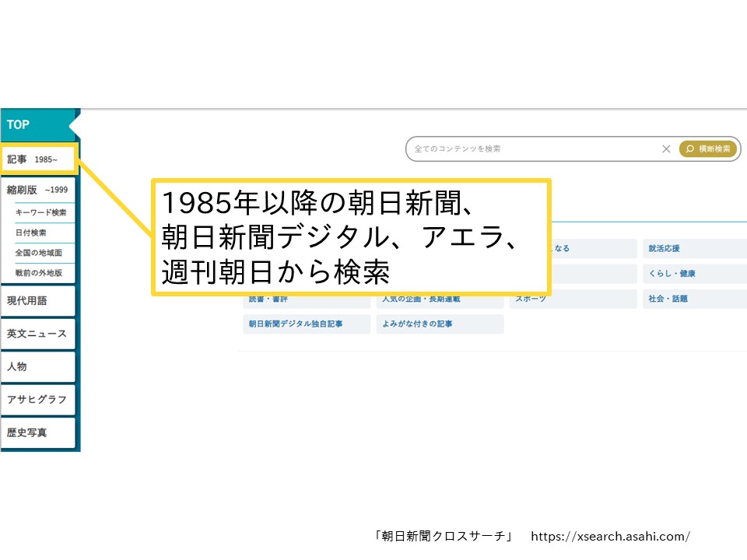Image resolution: width=747 pixels, height=560 pixels.
Task: Click the 横断検索 search button
Action: click(x=708, y=149)
